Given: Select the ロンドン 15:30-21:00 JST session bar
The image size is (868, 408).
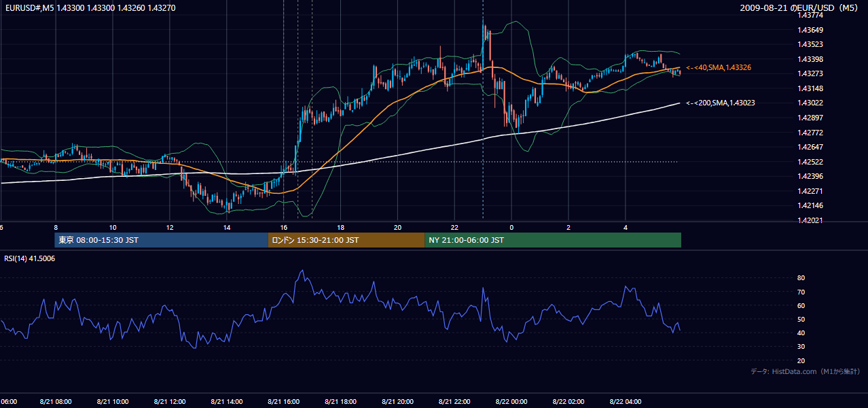Looking at the screenshot, I should point(346,240).
